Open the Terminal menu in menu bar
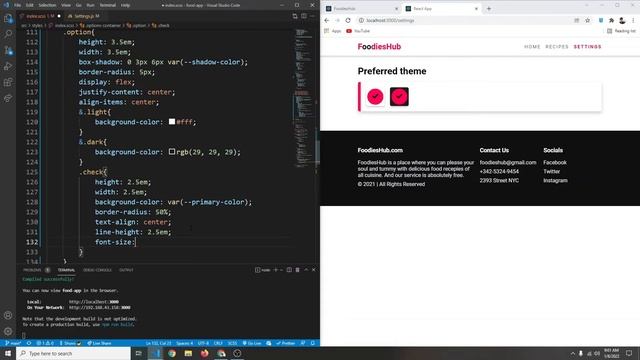 (x=108, y=5)
